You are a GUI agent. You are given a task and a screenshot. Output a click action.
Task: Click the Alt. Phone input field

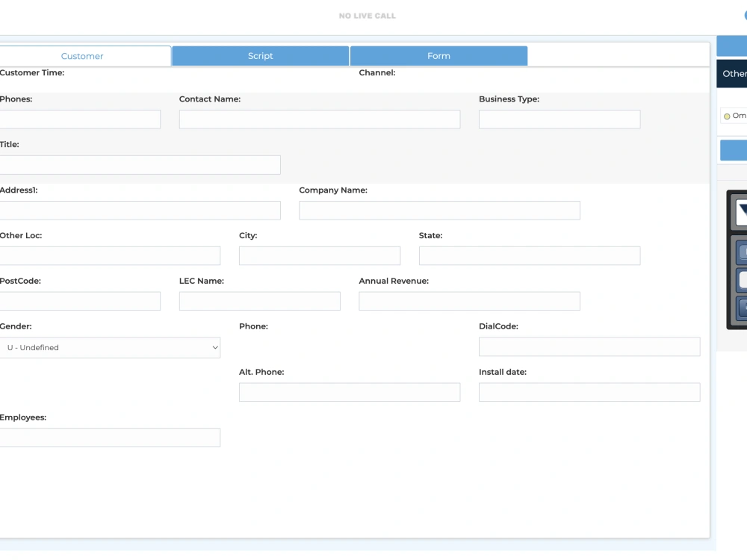pyautogui.click(x=350, y=392)
